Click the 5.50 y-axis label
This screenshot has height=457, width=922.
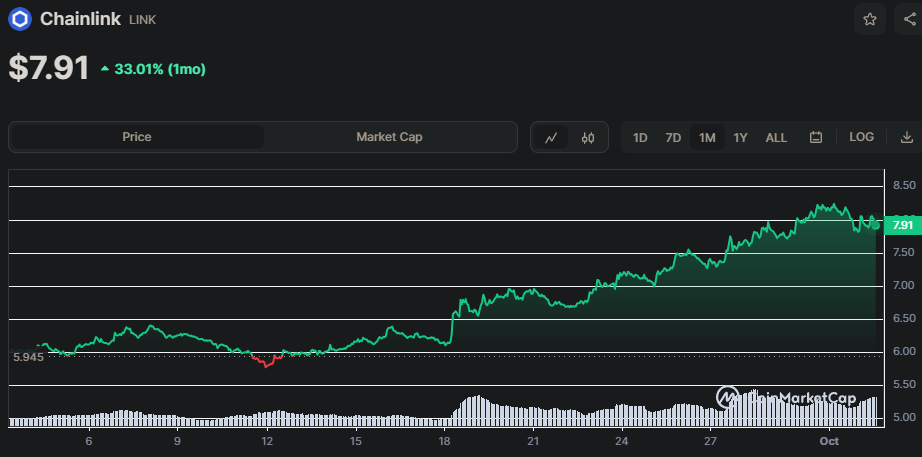click(x=903, y=384)
